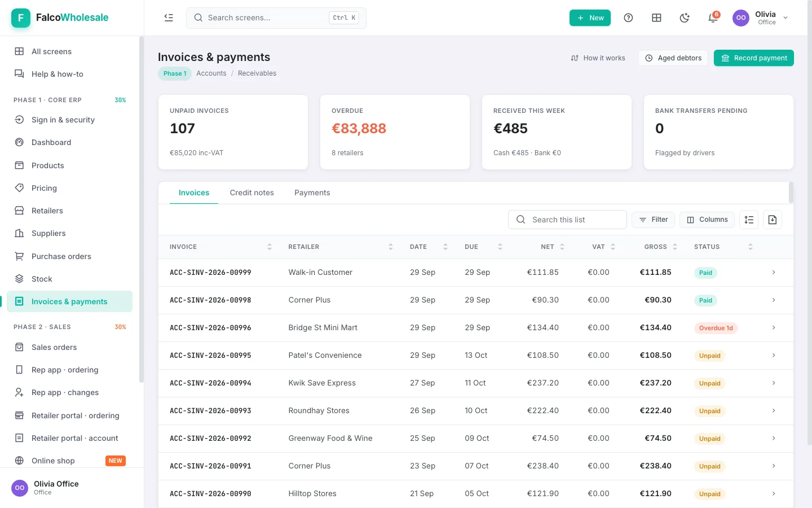812x508 pixels.
Task: Open the Filter button
Action: click(653, 220)
